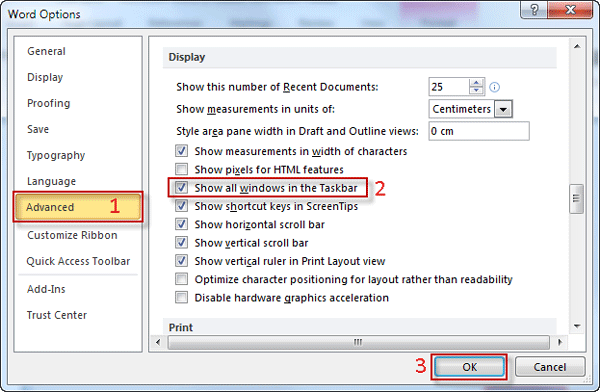Screen dimensions: 600x392
Task: Toggle Show all windows in the Taskbar
Action: coord(181,188)
